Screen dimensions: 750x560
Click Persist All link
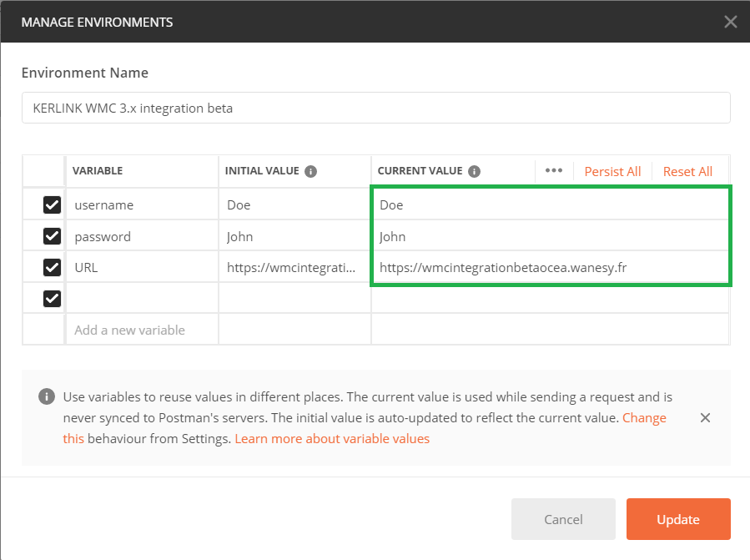click(x=612, y=171)
